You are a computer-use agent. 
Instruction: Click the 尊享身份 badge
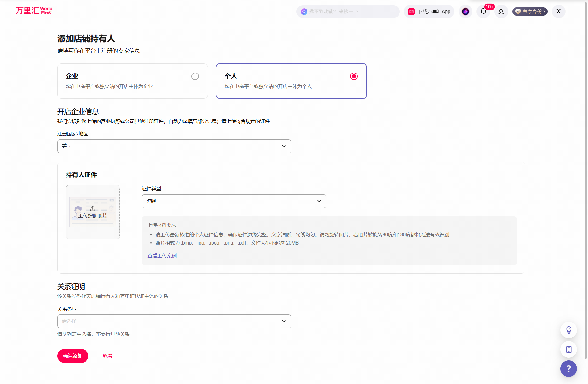click(x=530, y=12)
